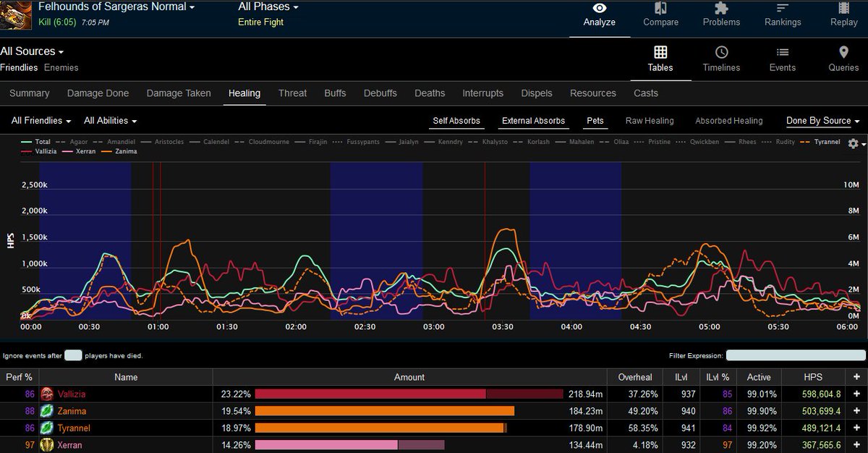Screen dimensions: 868x453
Task: Click Vallizia's class icon in table
Action: pyautogui.click(x=47, y=394)
